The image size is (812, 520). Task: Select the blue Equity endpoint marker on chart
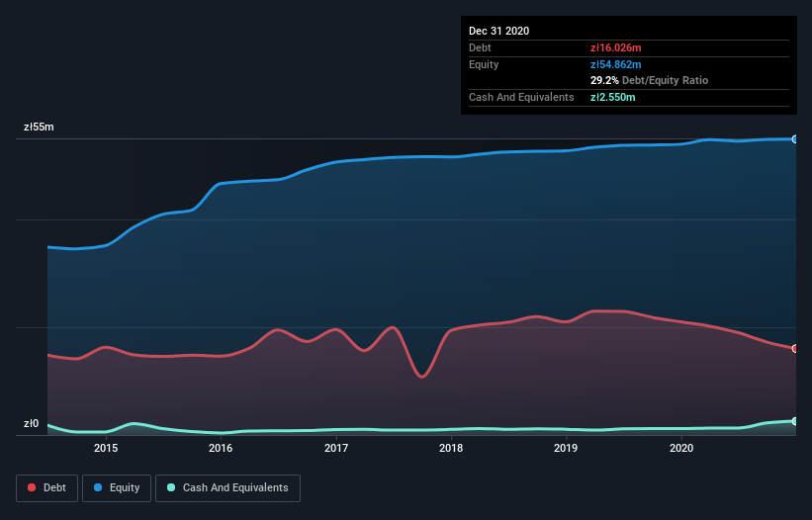795,139
